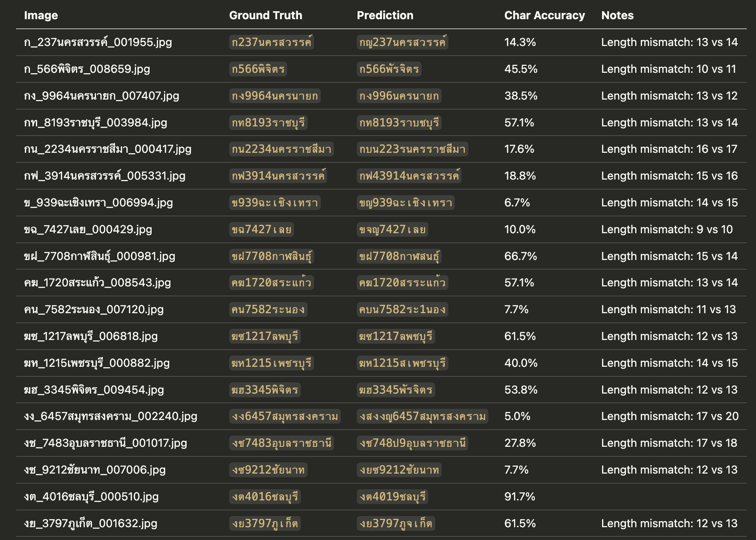Click prediction code กบน223รนครราชสีมา
The width and height of the screenshot is (756, 540).
click(412, 149)
